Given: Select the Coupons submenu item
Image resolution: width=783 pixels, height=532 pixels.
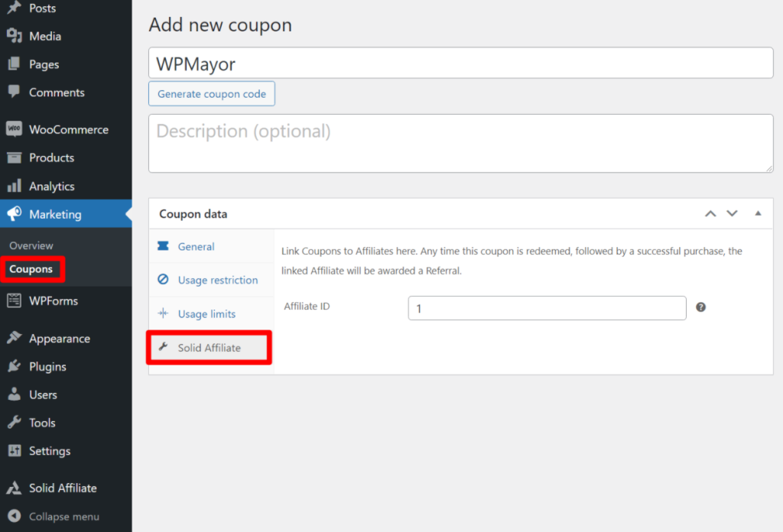Looking at the screenshot, I should tap(31, 269).
